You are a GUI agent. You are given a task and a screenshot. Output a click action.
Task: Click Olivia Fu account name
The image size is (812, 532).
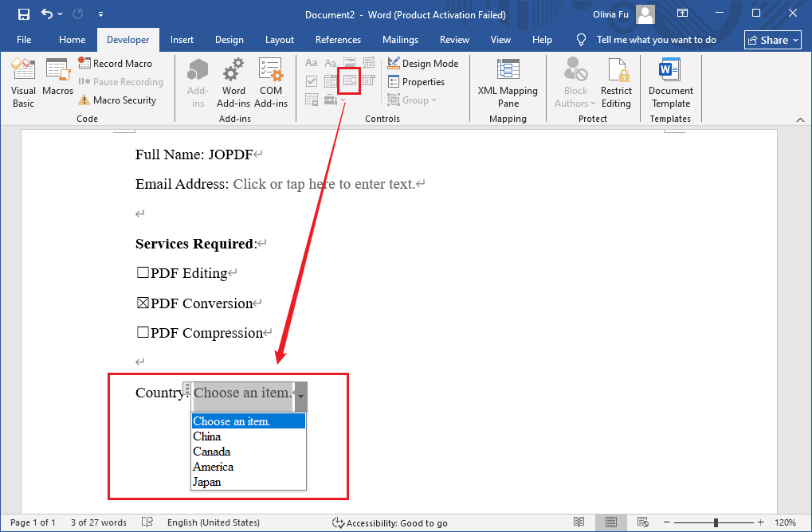(610, 14)
